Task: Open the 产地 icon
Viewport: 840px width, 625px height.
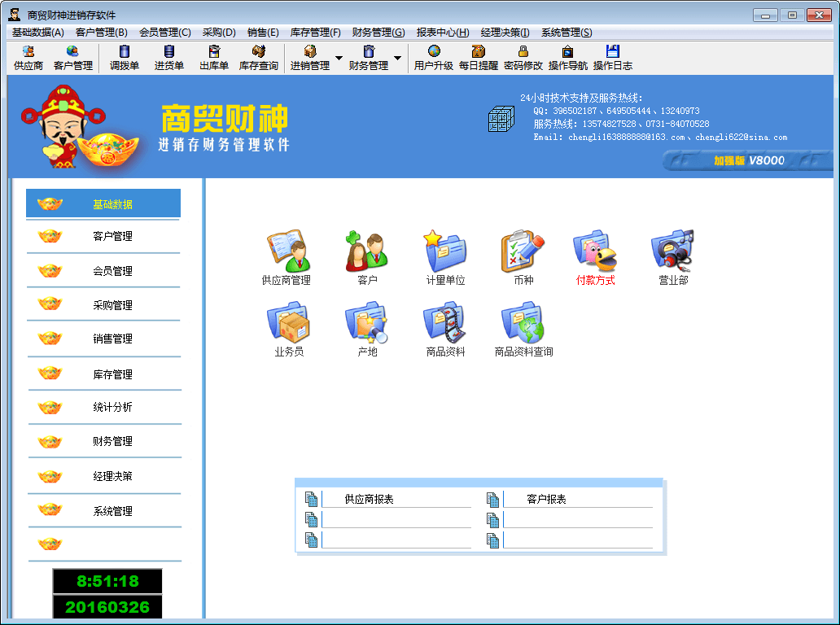Action: 367,322
